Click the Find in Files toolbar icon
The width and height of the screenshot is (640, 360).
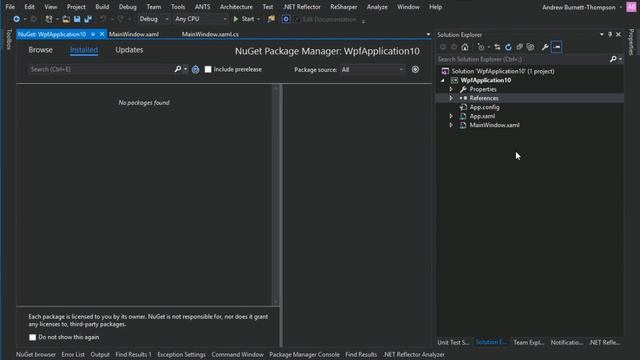pyautogui.click(x=271, y=19)
